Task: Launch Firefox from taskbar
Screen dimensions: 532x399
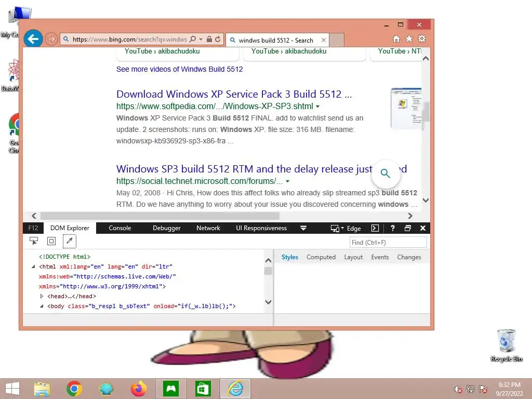Action: point(138,389)
